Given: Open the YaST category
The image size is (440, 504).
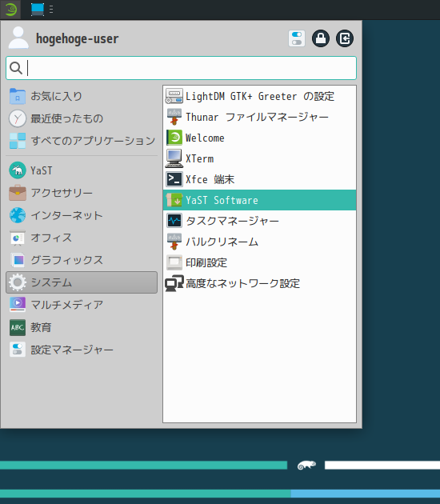Looking at the screenshot, I should click(x=82, y=170).
